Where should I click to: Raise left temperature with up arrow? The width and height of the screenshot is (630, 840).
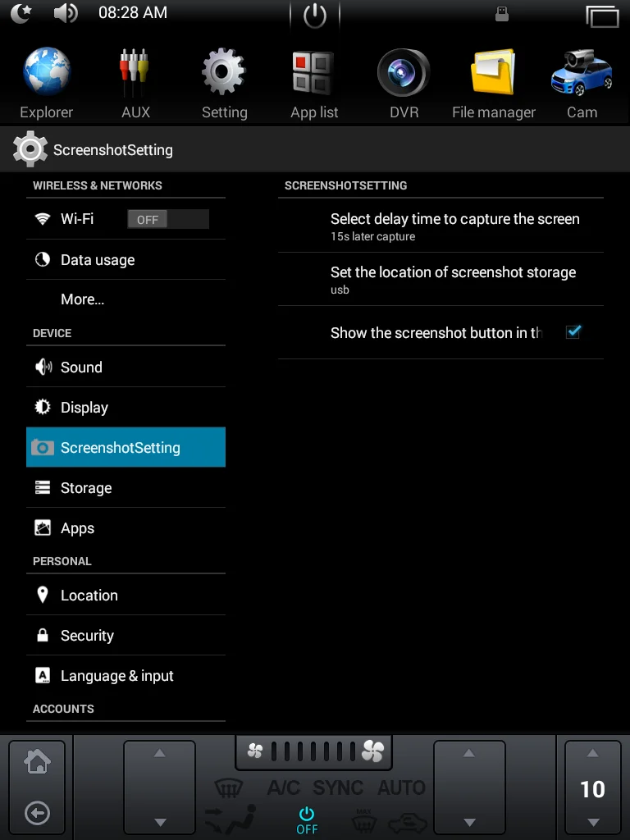click(159, 753)
